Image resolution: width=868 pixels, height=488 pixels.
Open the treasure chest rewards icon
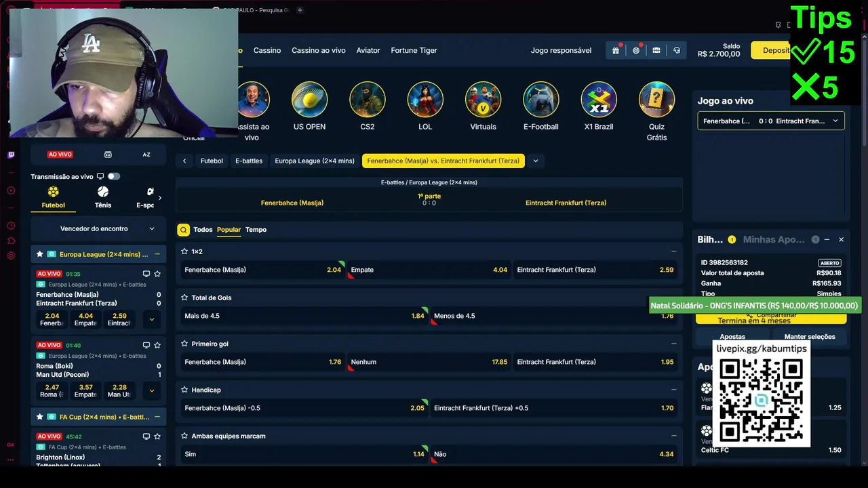[656, 50]
